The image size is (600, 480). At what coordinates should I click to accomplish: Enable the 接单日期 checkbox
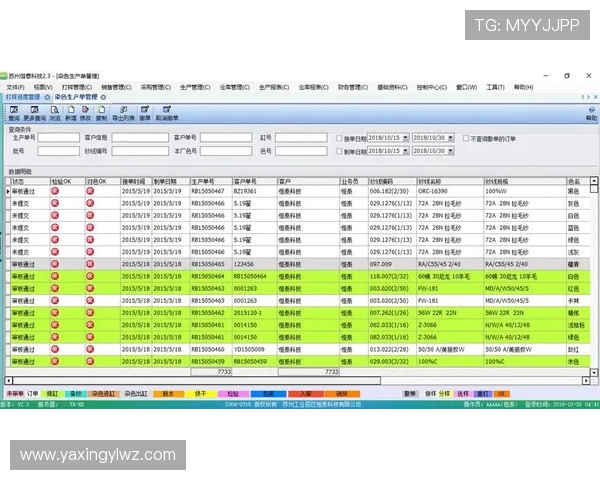pos(339,138)
